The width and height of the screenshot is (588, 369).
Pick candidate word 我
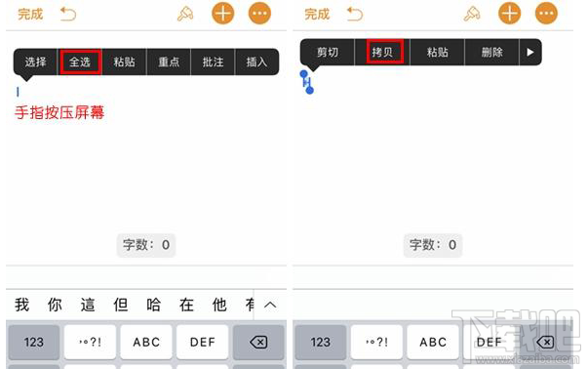[x=21, y=305]
